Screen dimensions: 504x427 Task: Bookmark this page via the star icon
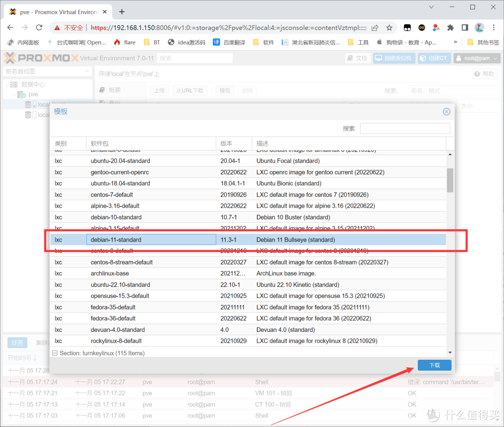point(390,28)
